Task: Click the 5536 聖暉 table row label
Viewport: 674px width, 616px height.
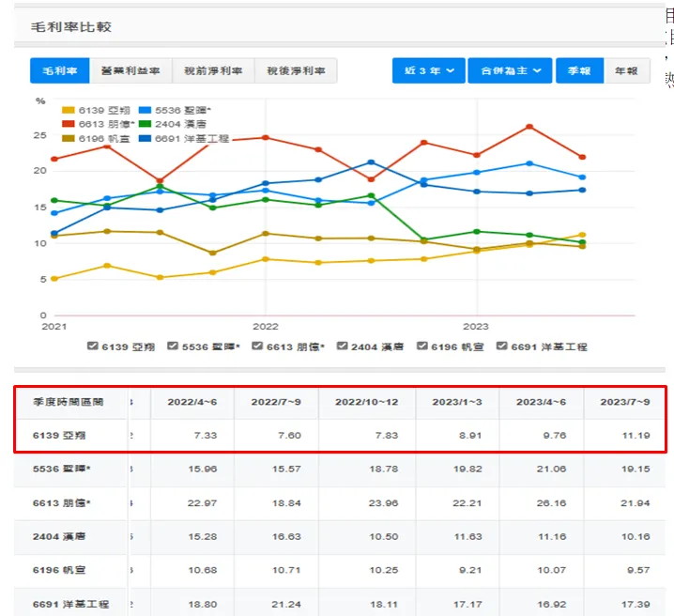Action: (61, 469)
